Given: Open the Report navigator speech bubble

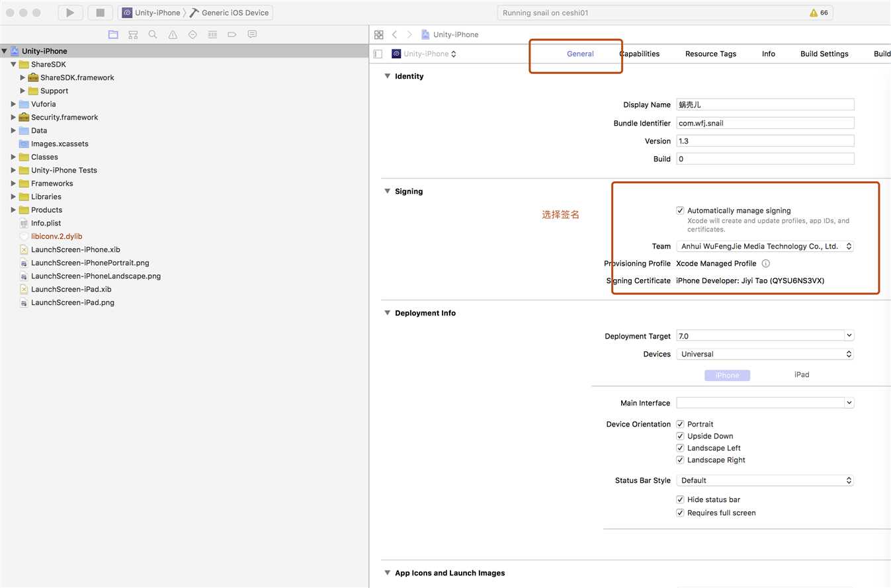Looking at the screenshot, I should 252,34.
